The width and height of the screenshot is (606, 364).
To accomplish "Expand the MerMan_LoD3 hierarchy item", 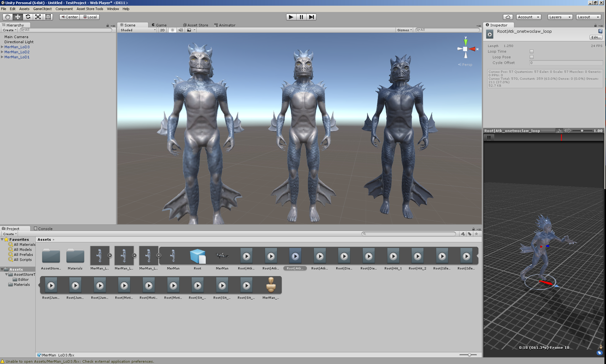I will click(2, 47).
